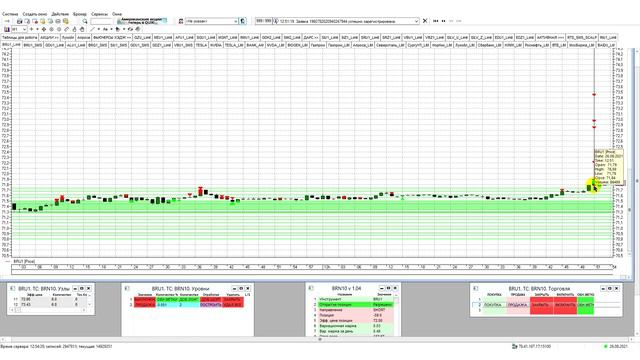Select the hand pan tool in chart toolbar
640x360 pixels.
click(82, 29)
